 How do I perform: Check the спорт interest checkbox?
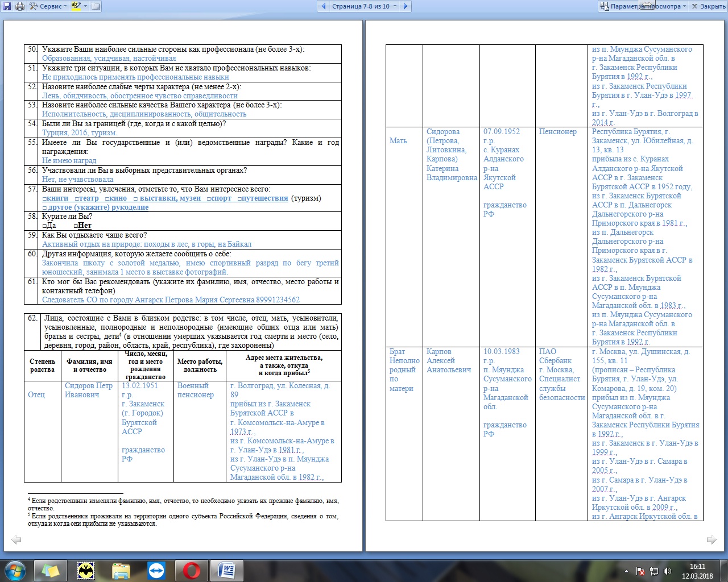pyautogui.click(x=209, y=198)
